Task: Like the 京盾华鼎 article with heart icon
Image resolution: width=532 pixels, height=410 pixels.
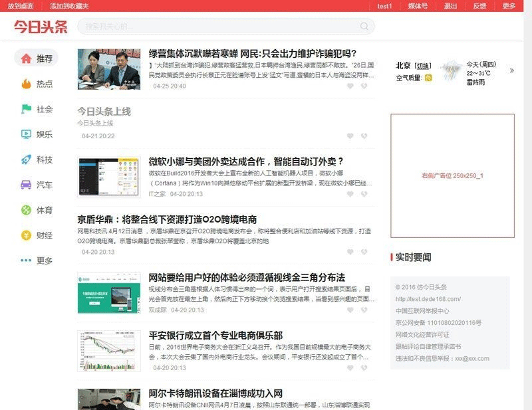Action: click(350, 252)
